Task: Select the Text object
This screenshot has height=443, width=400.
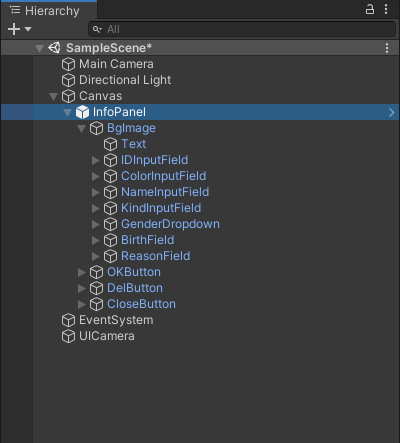Action: coord(134,144)
